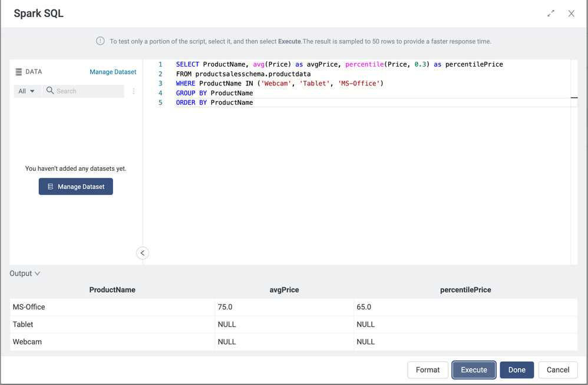Focus the dataset Search field
The width and height of the screenshot is (588, 385).
88,91
